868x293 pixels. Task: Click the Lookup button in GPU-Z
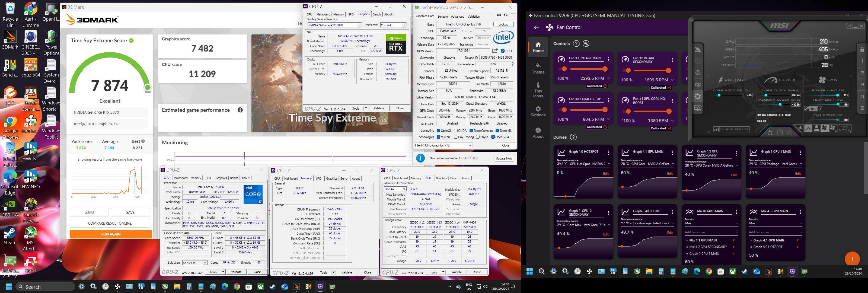pyautogui.click(x=503, y=24)
